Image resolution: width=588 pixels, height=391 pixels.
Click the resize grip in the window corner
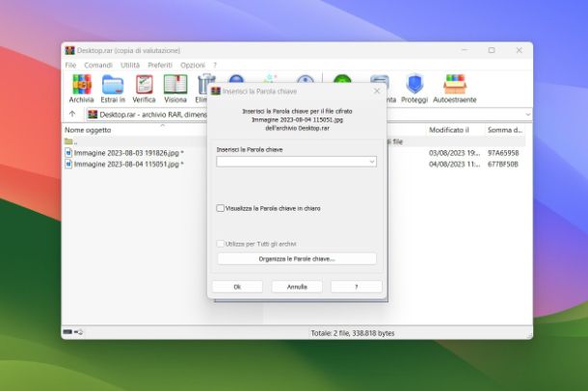(x=529, y=335)
